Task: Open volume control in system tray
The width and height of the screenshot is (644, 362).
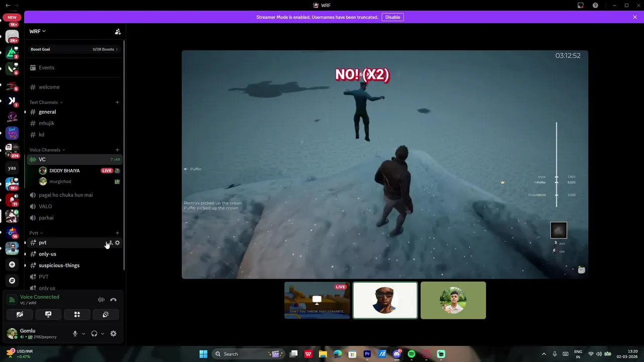Action: (x=599, y=354)
